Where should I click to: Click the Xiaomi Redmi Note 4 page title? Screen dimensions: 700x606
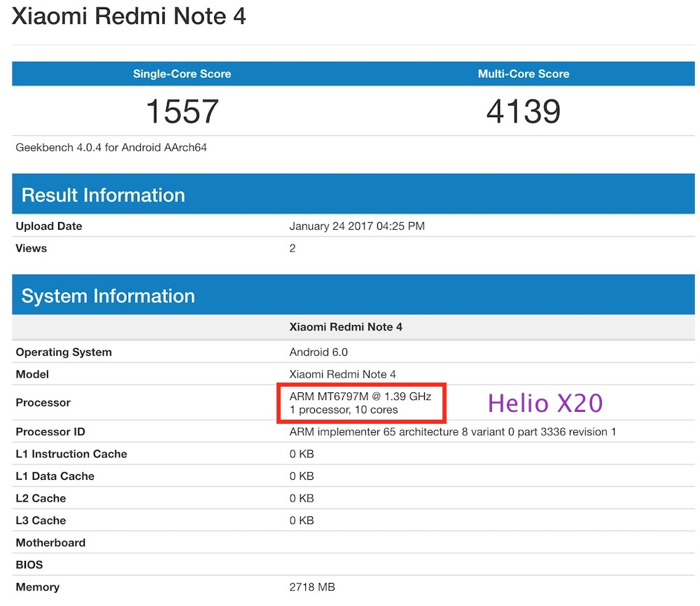coord(129,16)
